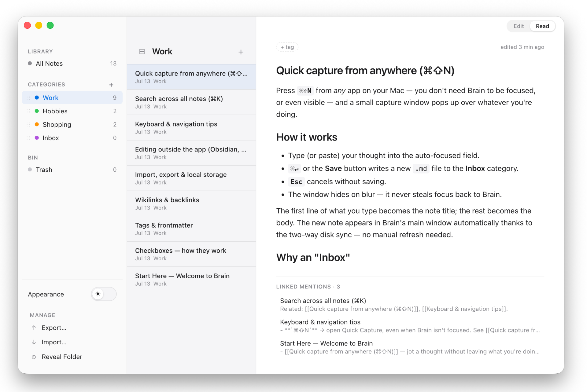Maximize the window with the green button
The height and width of the screenshot is (392, 587).
(50, 25)
